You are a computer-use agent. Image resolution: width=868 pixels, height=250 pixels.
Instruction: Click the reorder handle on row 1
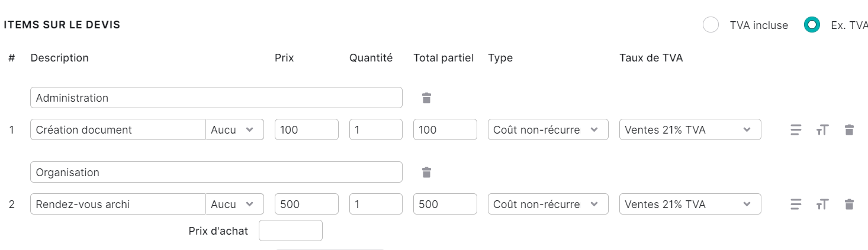coord(796,129)
